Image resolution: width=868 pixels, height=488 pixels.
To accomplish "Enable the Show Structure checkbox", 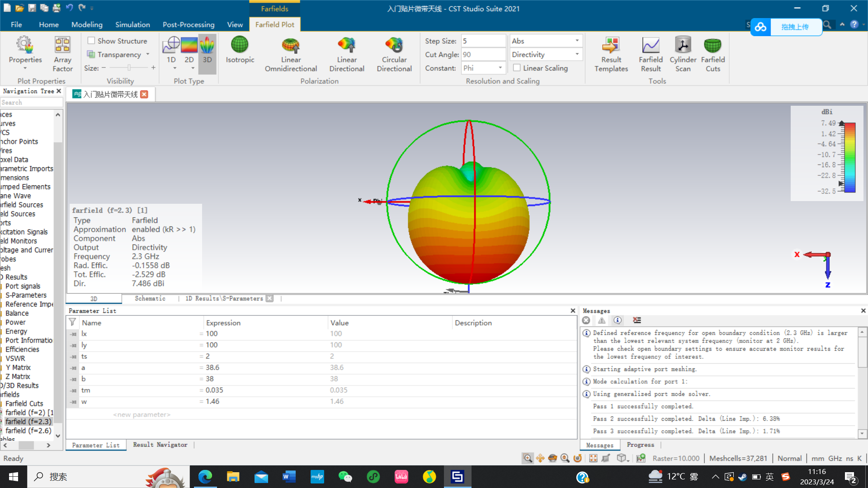I will pyautogui.click(x=91, y=41).
